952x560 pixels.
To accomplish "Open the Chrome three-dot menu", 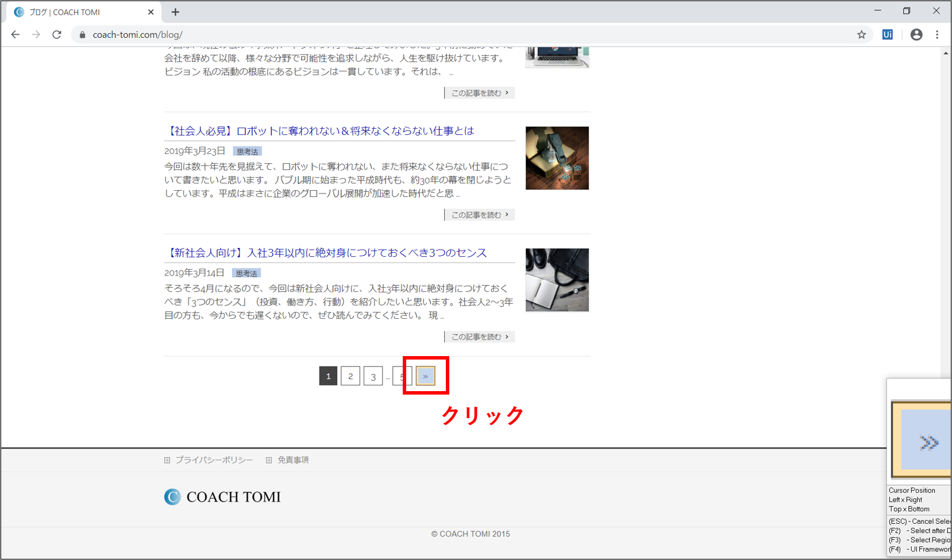I will [937, 34].
